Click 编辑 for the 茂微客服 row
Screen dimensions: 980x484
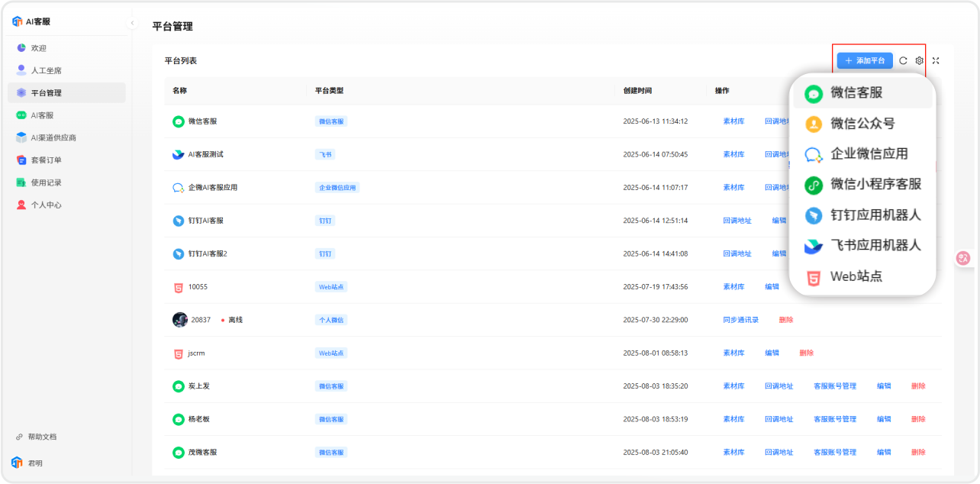point(884,452)
